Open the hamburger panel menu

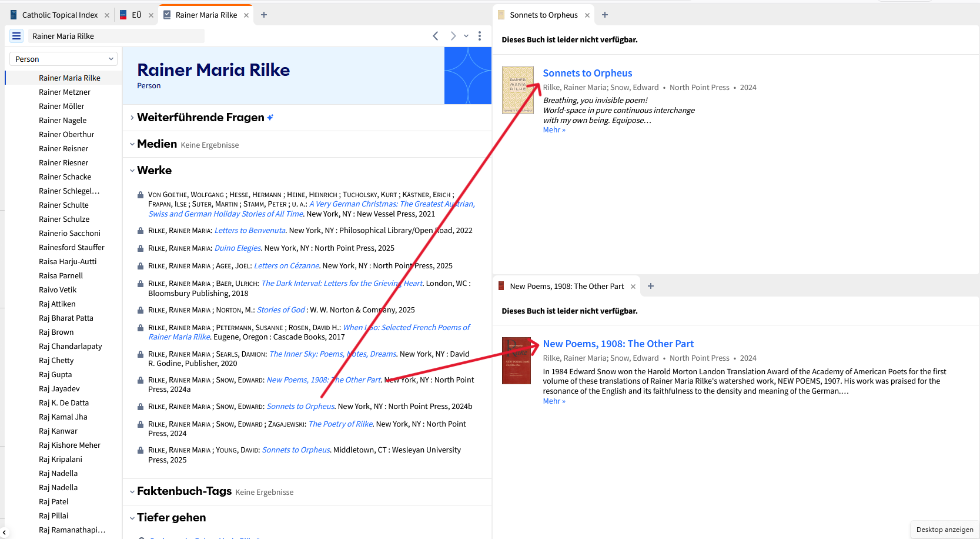[16, 36]
